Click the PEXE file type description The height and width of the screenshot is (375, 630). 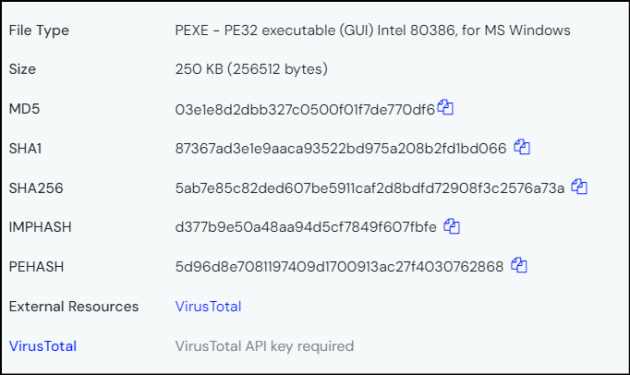tap(372, 30)
